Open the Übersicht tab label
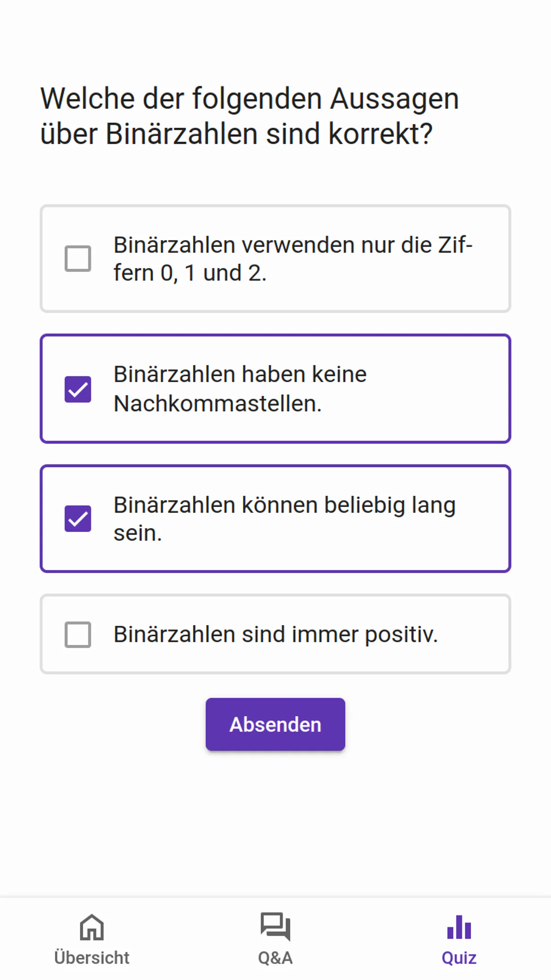Viewport: 551px width, 980px height. tap(92, 958)
